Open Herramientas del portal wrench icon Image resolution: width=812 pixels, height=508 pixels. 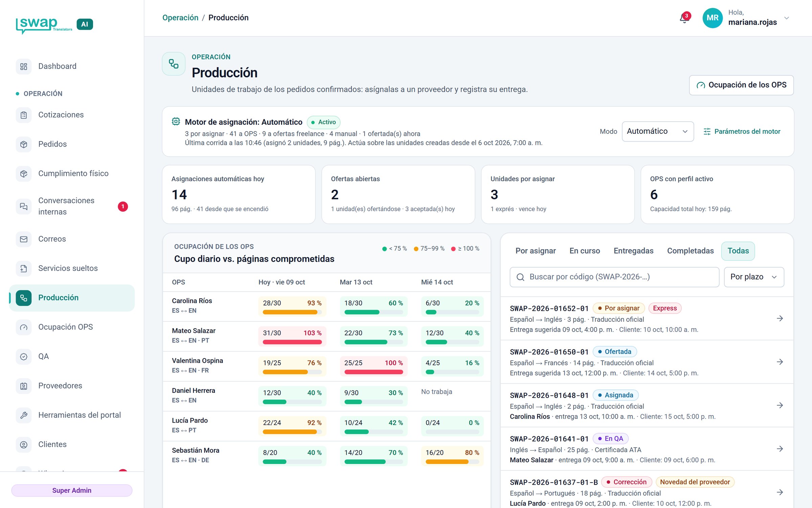pyautogui.click(x=23, y=415)
